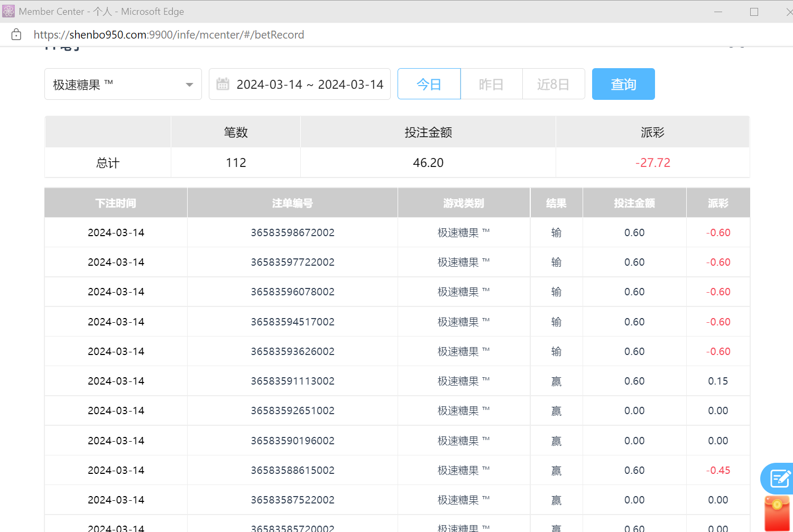Click the 下注时间 column header
This screenshot has height=532, width=793.
click(x=116, y=203)
